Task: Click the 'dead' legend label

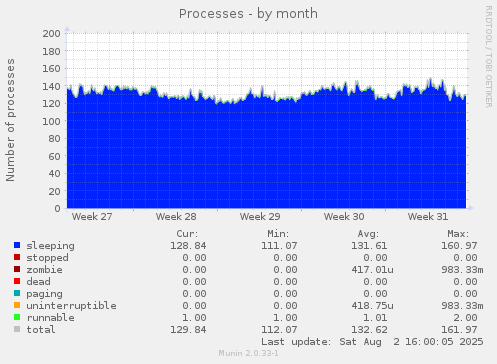Action: pyautogui.click(x=38, y=282)
